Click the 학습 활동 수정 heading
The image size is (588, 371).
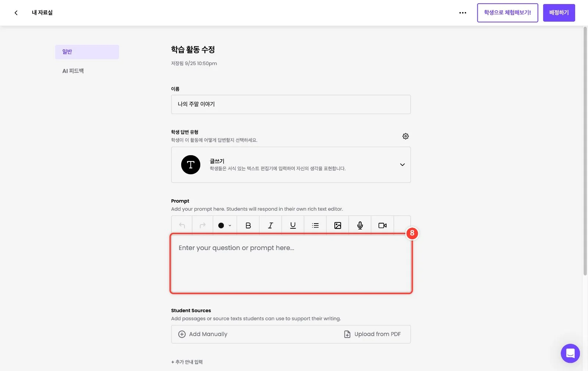pyautogui.click(x=193, y=50)
